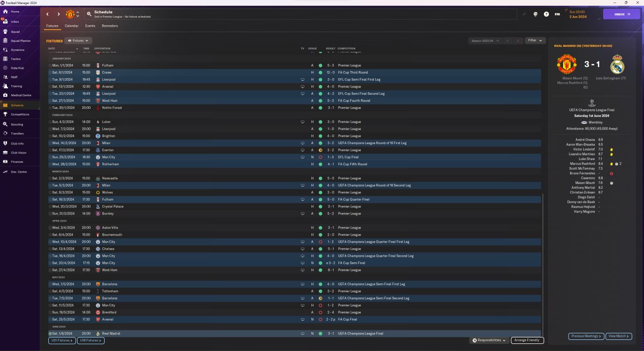Open the FM menu icon

coord(557,14)
